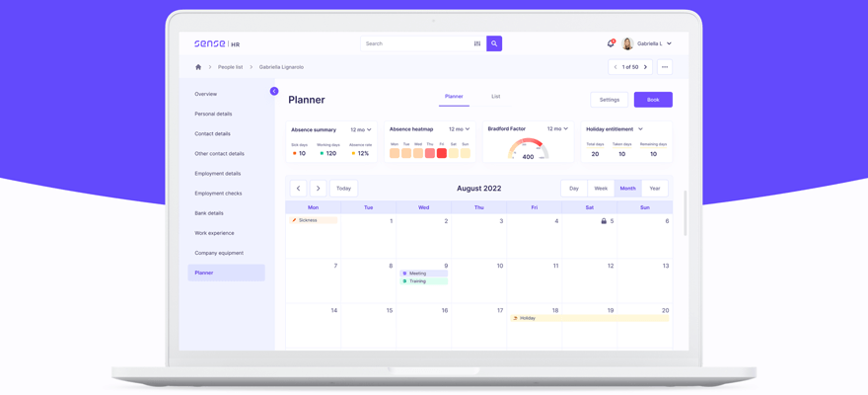Switch to the List tab
This screenshot has height=395, width=868.
[495, 97]
